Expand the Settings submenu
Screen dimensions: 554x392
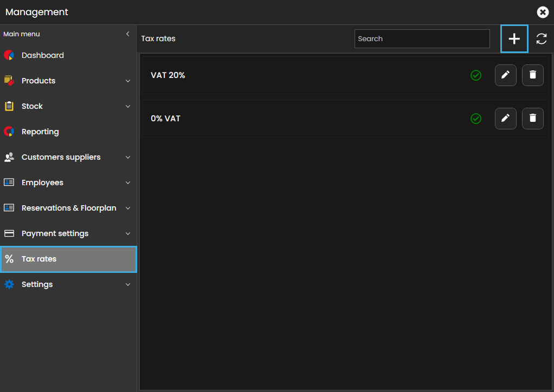pos(128,284)
